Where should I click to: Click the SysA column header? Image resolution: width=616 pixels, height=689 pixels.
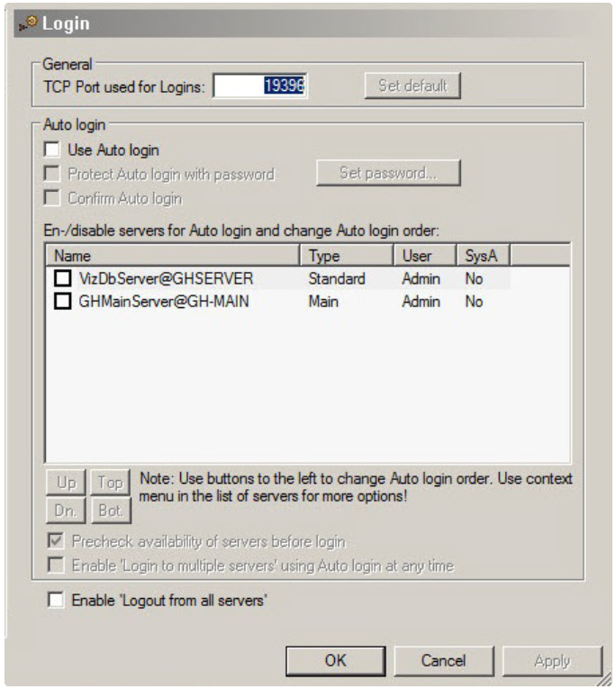(484, 255)
